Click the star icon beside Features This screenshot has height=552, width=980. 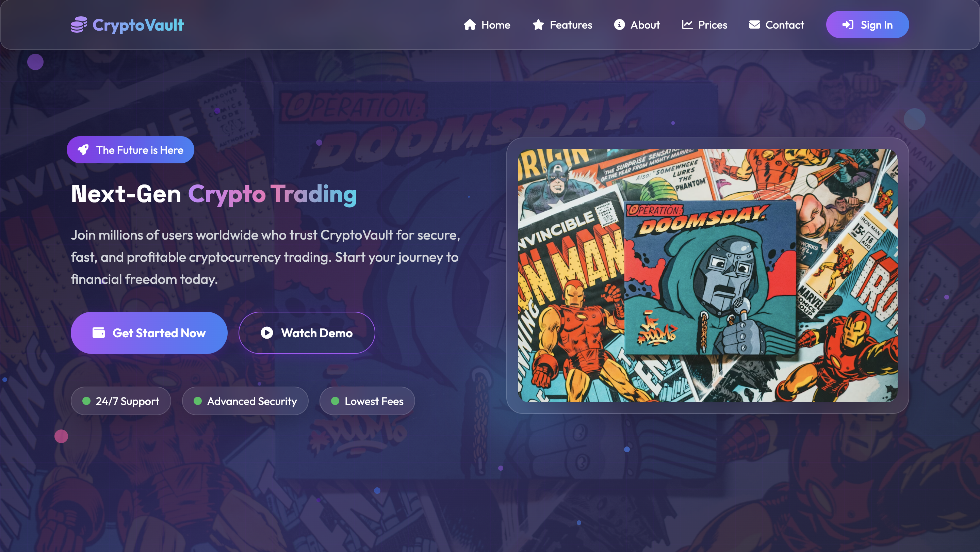[x=538, y=25]
